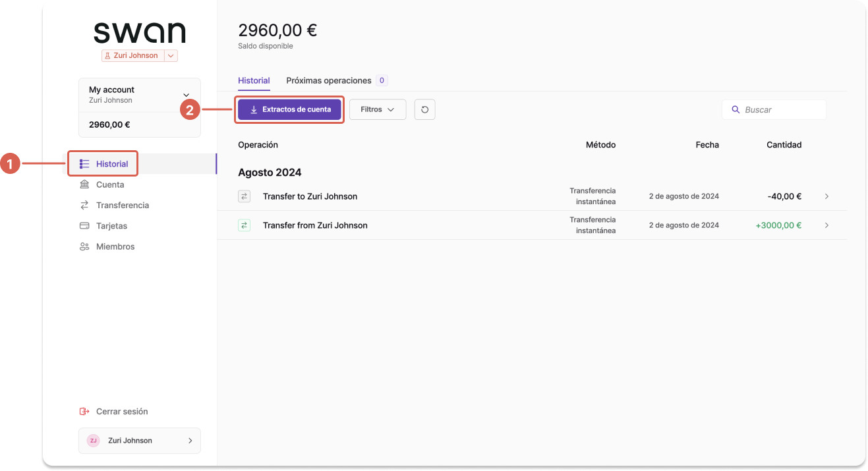
Task: Switch to the Historial tab
Action: (254, 80)
